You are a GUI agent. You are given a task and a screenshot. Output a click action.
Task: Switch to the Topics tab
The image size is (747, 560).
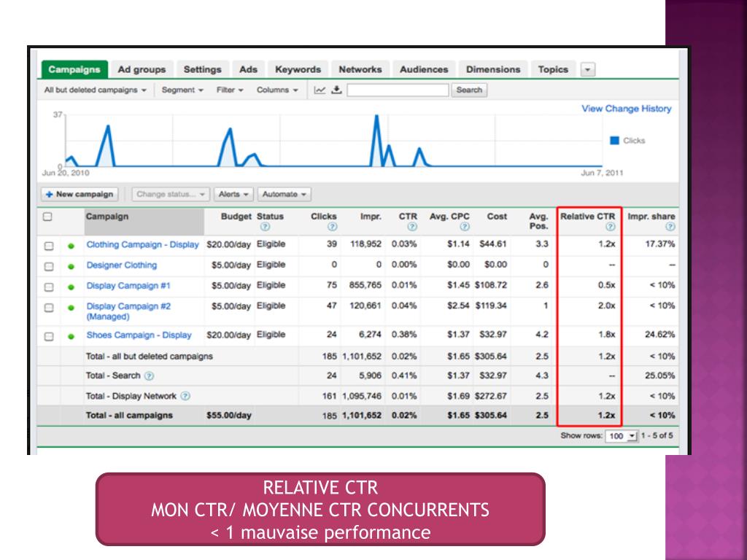click(553, 69)
